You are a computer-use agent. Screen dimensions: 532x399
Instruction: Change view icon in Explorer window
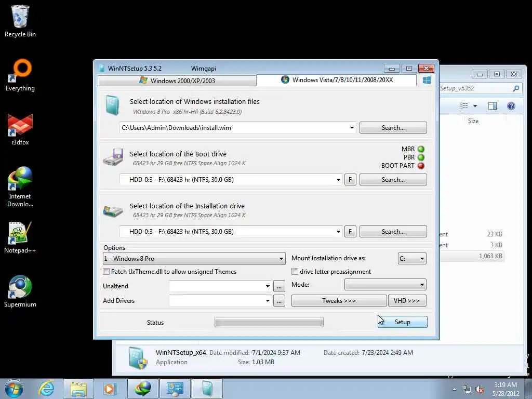(x=464, y=106)
